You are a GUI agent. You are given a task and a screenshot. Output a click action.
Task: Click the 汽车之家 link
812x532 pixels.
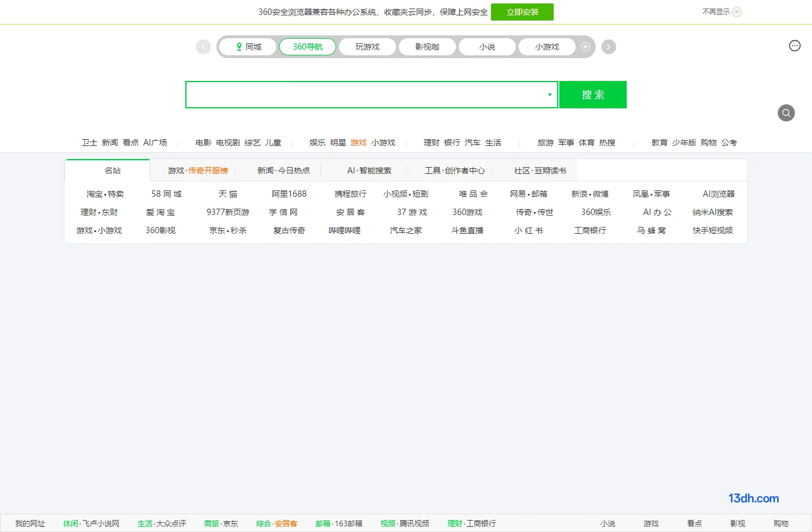pos(406,230)
